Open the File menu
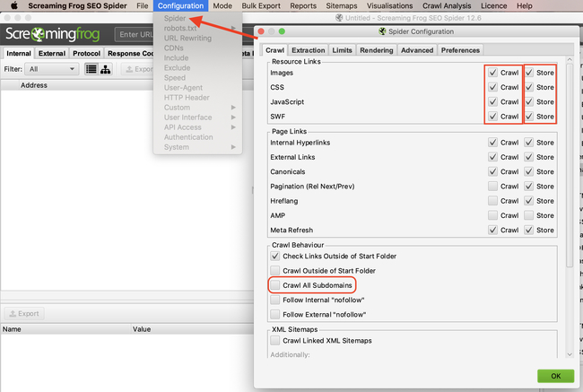 142,5
